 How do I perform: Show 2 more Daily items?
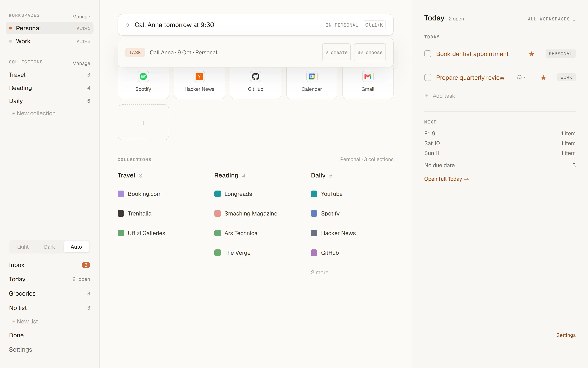pos(320,272)
